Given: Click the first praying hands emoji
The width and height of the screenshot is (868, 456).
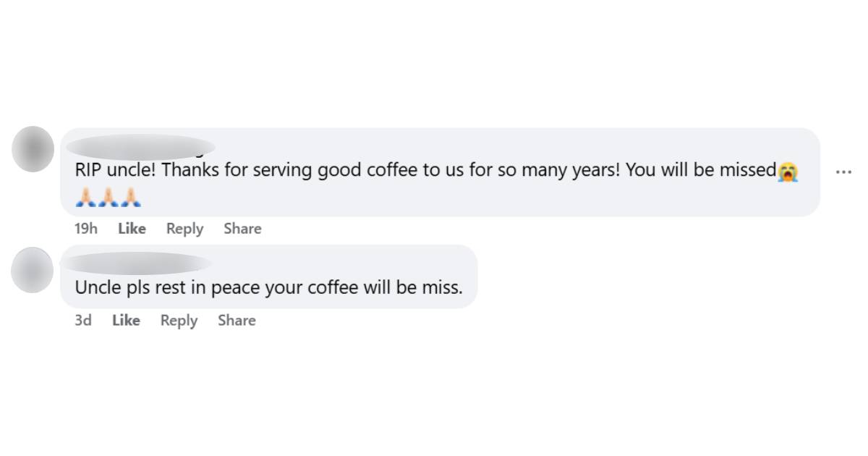Looking at the screenshot, I should tap(85, 198).
